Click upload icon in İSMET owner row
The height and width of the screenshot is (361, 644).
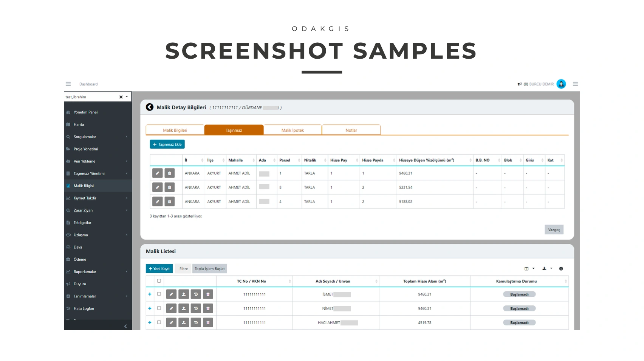point(184,294)
